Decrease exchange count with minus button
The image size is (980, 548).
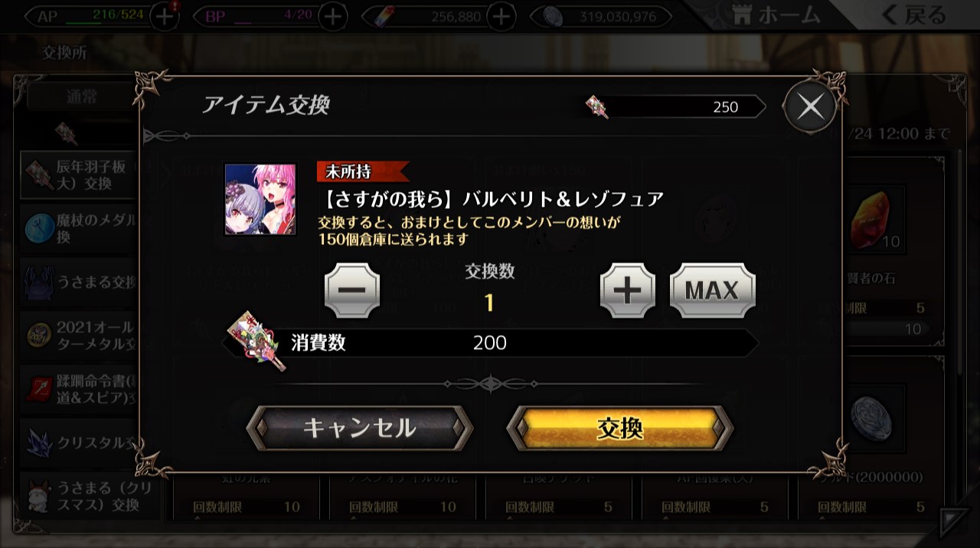pos(352,291)
